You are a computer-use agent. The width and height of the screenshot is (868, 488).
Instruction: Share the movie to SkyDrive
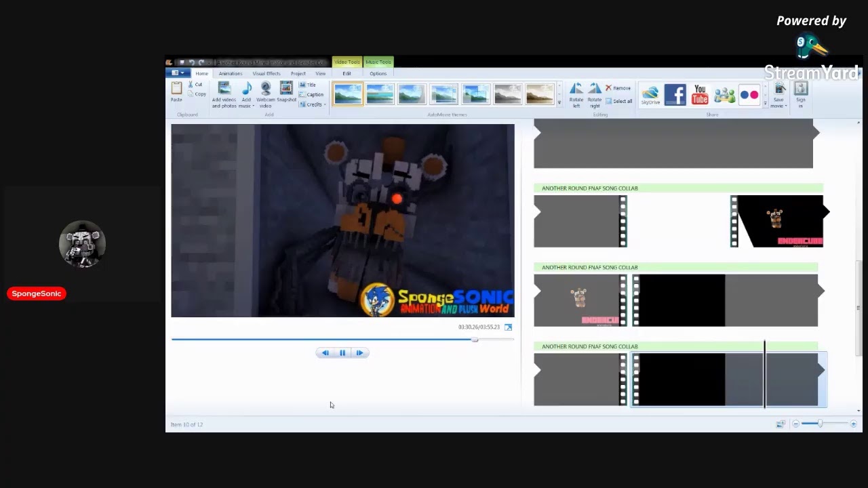click(650, 95)
